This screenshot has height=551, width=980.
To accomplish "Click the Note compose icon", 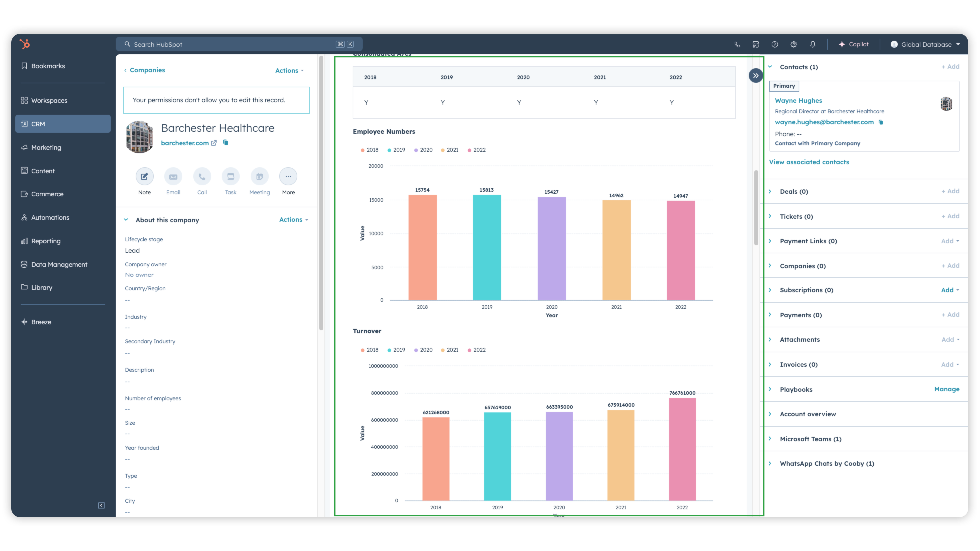I will (x=144, y=176).
